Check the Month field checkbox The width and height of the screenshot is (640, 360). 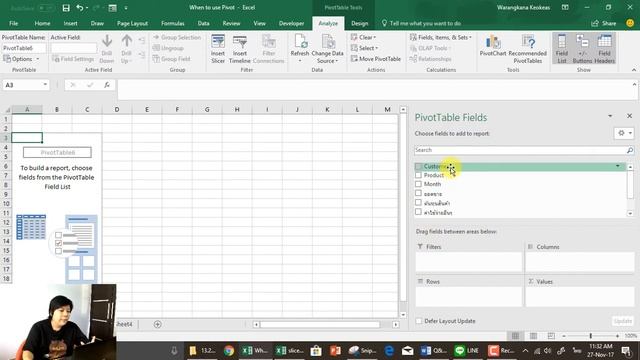click(418, 184)
